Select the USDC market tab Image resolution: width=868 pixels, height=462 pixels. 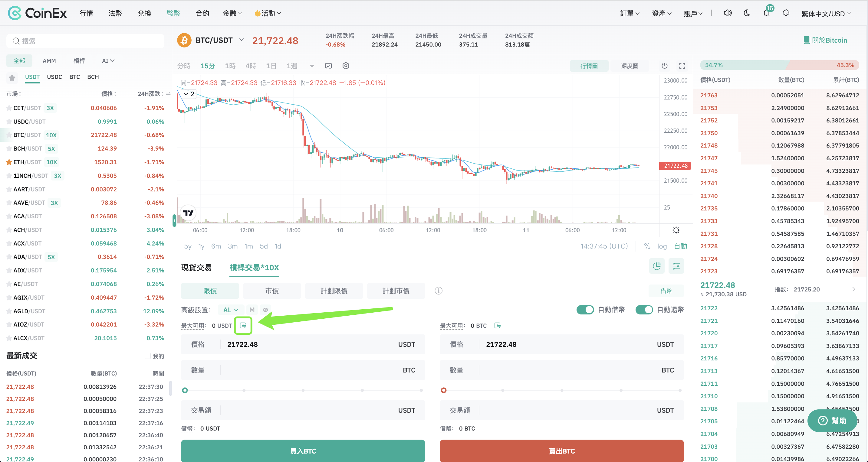[x=54, y=77]
